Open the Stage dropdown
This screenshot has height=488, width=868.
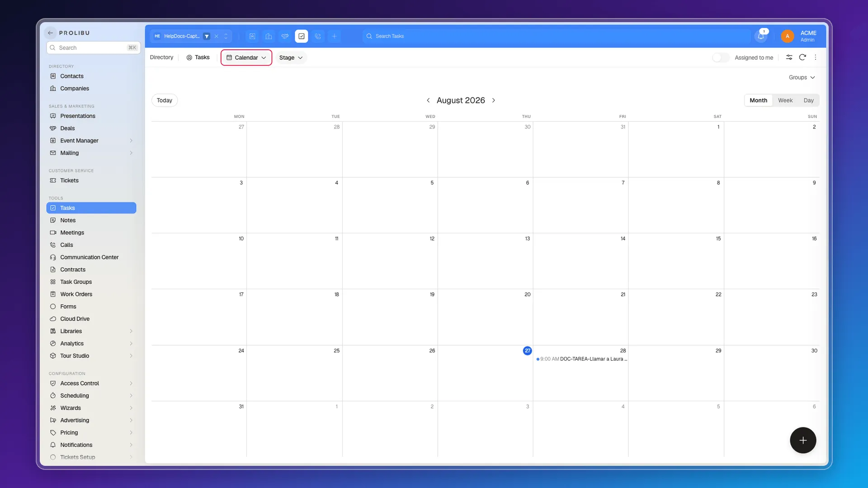pos(291,57)
